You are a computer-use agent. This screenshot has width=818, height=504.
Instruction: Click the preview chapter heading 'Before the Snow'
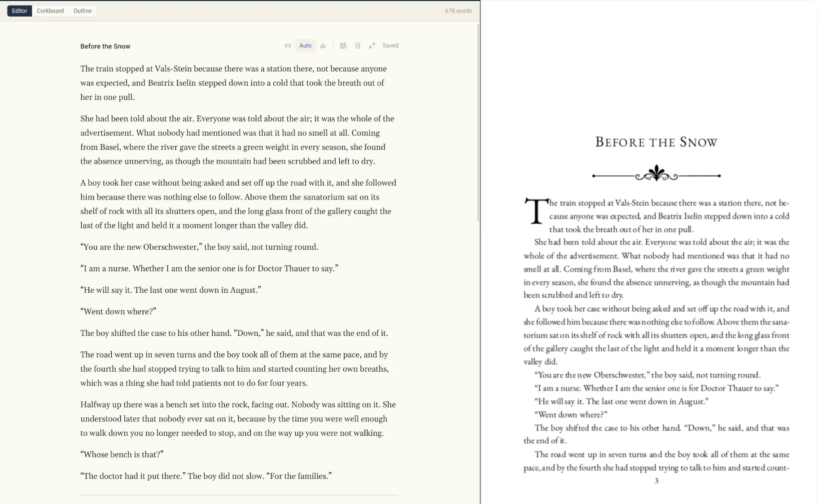click(656, 142)
